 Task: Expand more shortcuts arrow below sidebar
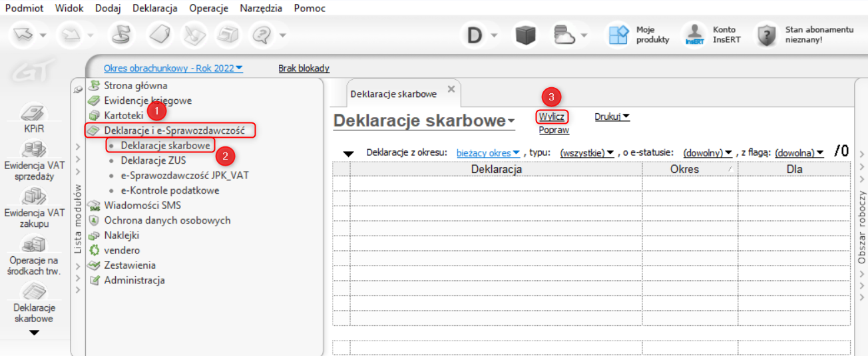pyautogui.click(x=34, y=332)
